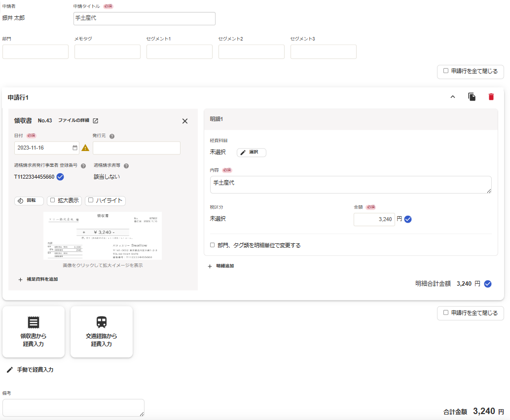Click registration number T1122334455660
Image resolution: width=510 pixels, height=420 pixels.
point(34,177)
